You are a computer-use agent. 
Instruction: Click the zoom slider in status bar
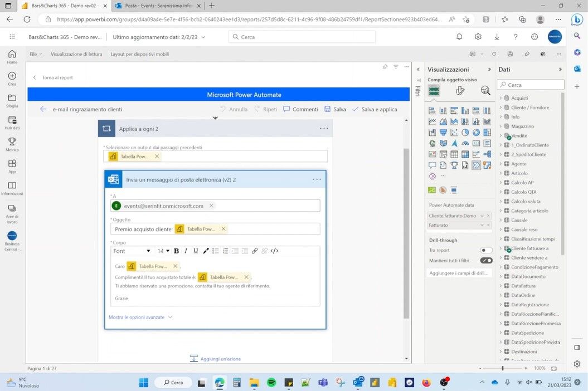click(x=503, y=368)
